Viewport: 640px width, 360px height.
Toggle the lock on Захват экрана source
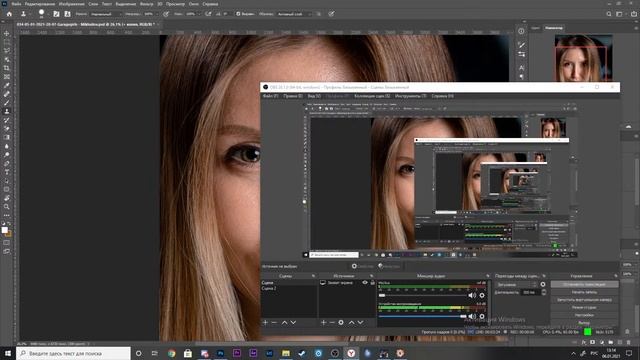[x=372, y=282]
